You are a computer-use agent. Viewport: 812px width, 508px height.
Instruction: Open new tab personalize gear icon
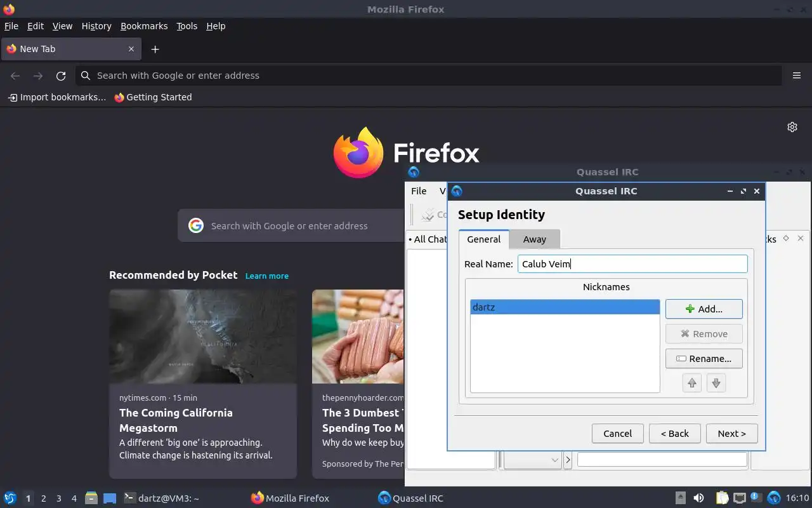(x=792, y=127)
